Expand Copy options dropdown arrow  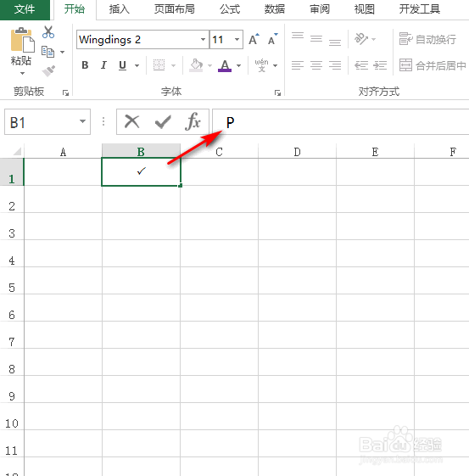point(62,53)
